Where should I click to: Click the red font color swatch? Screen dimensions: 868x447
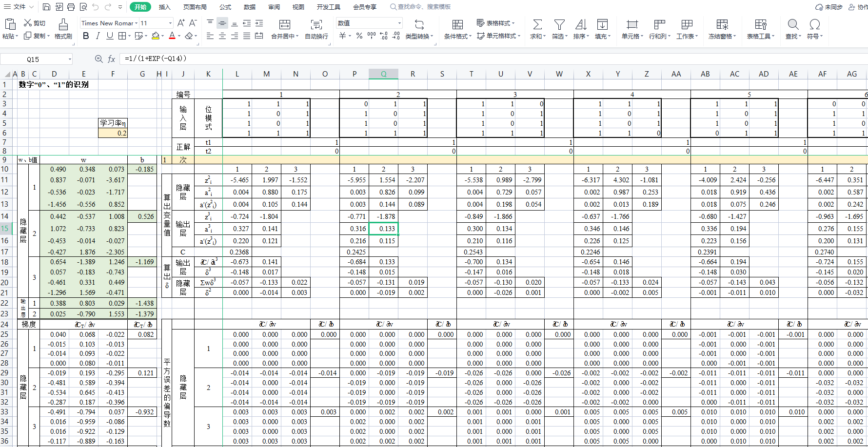tap(172, 36)
